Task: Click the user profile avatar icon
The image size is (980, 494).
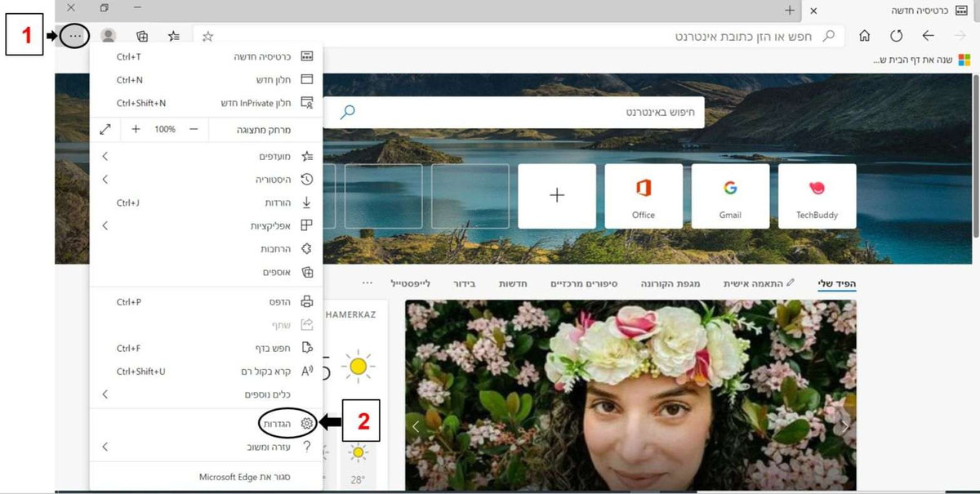Action: tap(108, 36)
